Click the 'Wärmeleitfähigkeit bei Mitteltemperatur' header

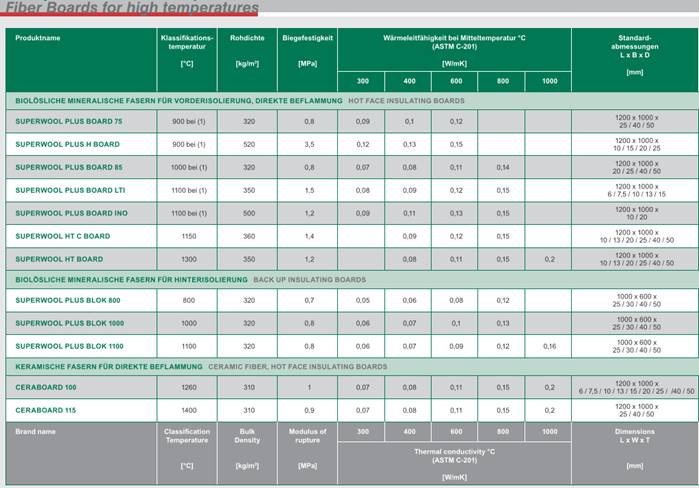pyautogui.click(x=454, y=42)
